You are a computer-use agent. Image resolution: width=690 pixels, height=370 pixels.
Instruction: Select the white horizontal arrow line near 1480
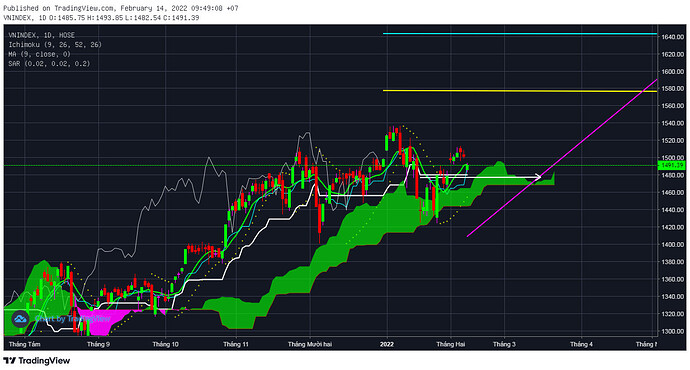point(480,177)
